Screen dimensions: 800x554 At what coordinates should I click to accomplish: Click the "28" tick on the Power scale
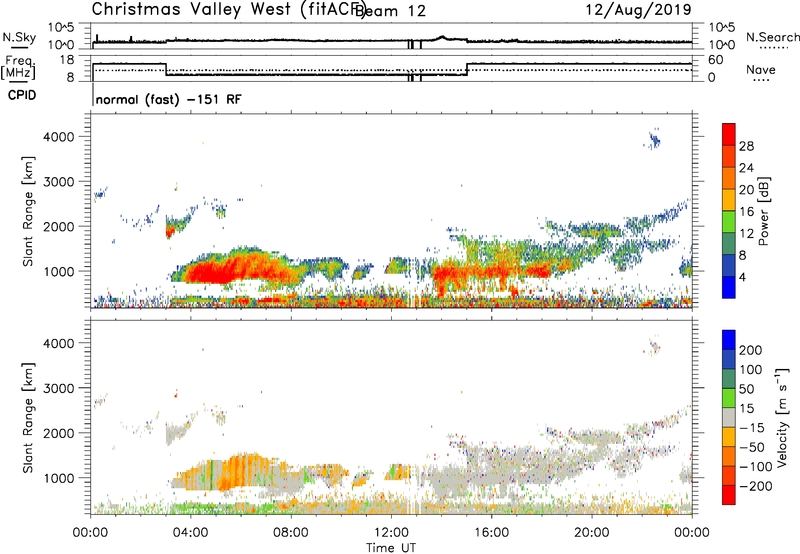coord(746,146)
